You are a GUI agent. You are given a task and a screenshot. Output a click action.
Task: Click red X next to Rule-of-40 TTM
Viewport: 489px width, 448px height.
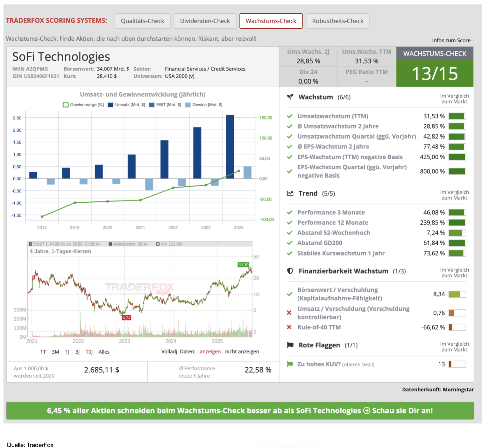click(x=289, y=327)
